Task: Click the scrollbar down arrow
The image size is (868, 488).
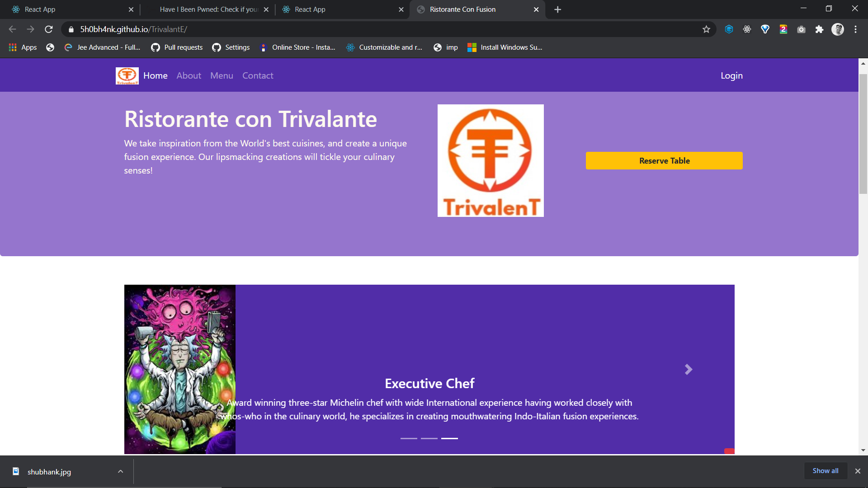Action: coord(863,450)
